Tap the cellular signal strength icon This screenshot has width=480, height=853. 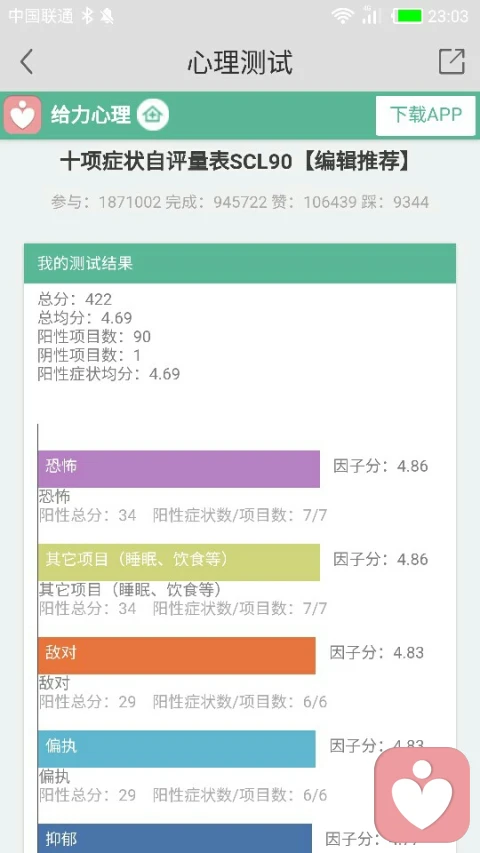click(371, 15)
